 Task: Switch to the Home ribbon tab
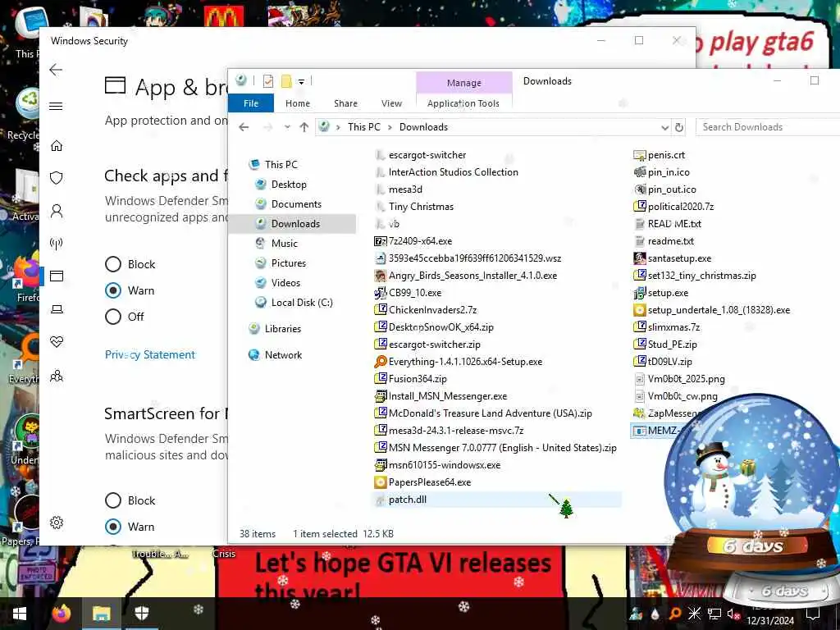(x=297, y=103)
